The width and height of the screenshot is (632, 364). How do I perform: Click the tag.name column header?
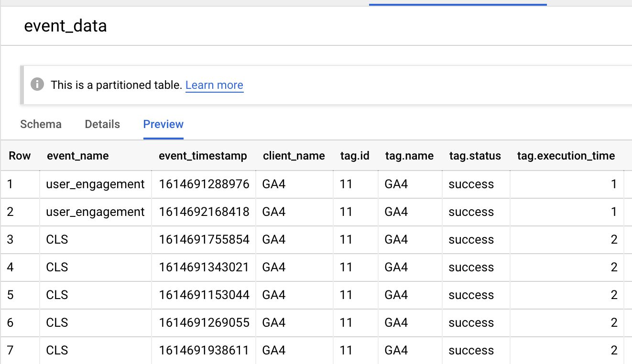click(409, 156)
